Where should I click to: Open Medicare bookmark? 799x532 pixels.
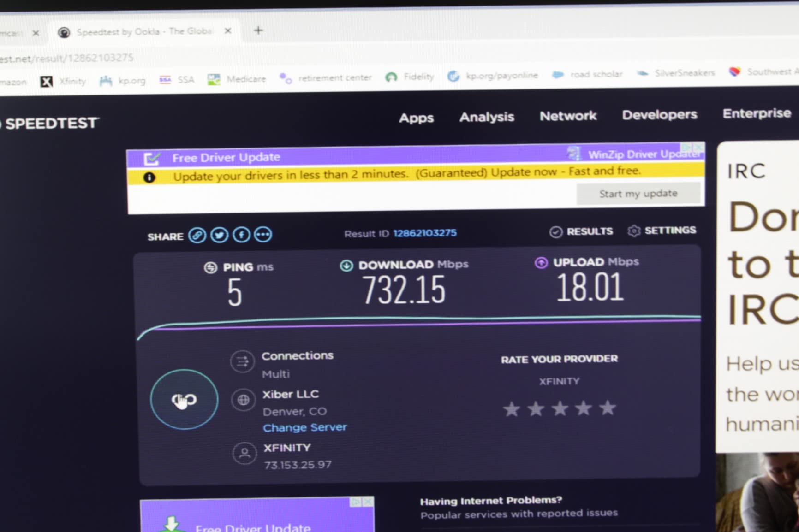237,79
